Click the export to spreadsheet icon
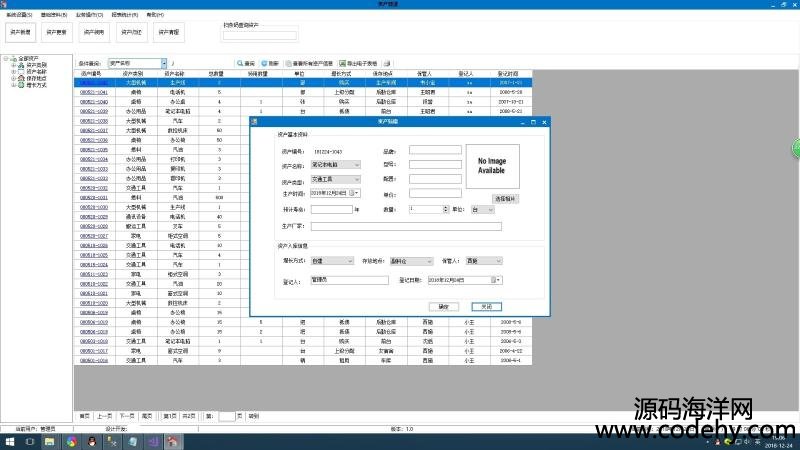 (x=343, y=63)
